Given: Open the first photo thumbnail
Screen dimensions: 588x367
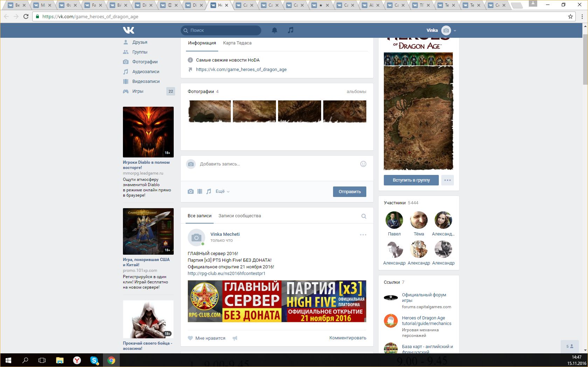Looking at the screenshot, I should tap(209, 112).
